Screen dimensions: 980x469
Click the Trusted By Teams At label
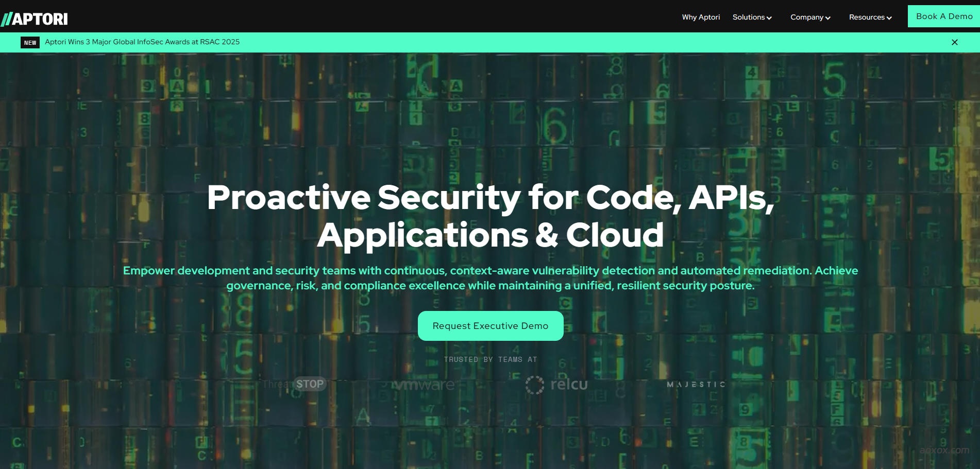pos(490,359)
